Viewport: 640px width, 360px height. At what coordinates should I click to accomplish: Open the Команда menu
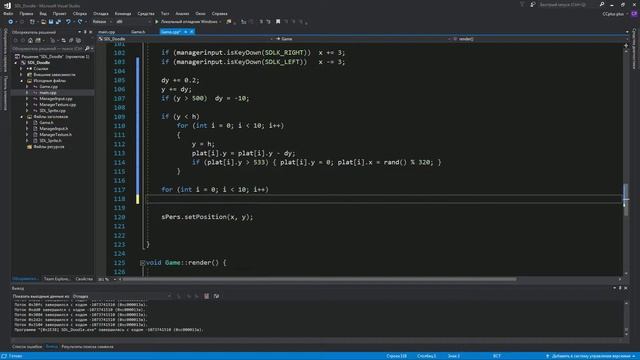tap(122, 13)
